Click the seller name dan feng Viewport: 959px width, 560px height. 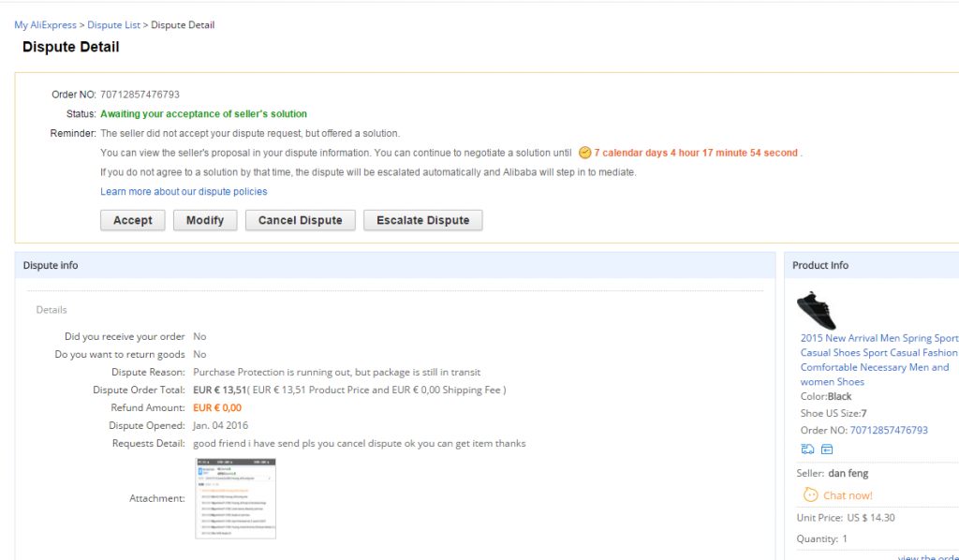[848, 473]
